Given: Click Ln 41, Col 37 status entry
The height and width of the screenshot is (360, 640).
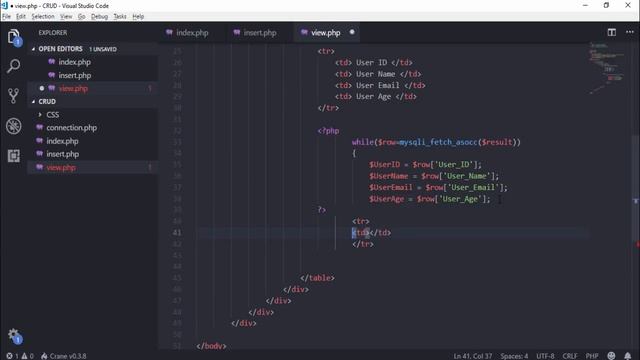Looking at the screenshot, I should [x=473, y=356].
